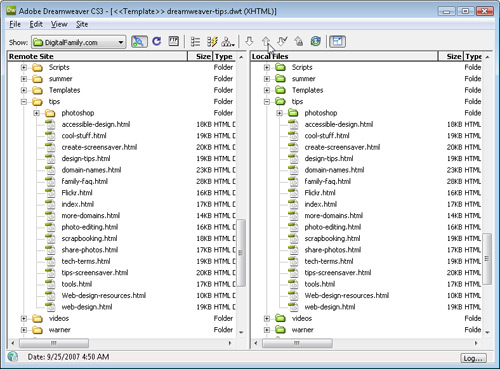Select tech-terms.html in Remote Site
The height and width of the screenshot is (369, 500).
[x=86, y=261]
